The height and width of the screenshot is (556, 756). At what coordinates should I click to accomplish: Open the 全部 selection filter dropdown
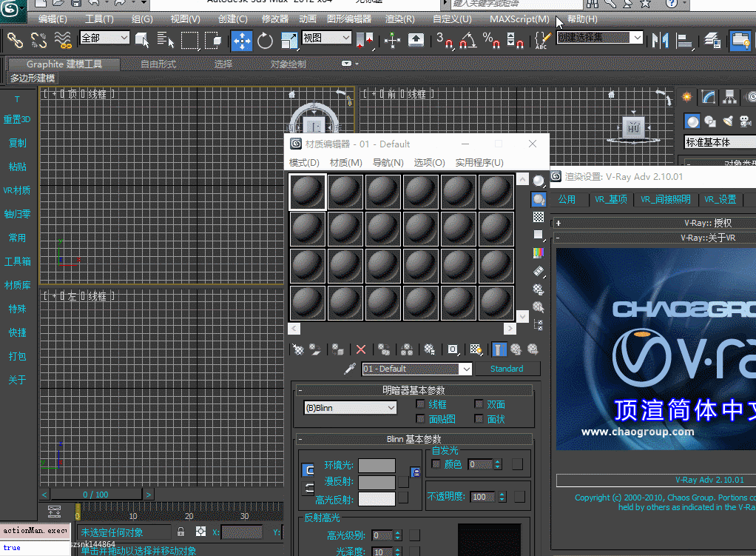point(104,38)
